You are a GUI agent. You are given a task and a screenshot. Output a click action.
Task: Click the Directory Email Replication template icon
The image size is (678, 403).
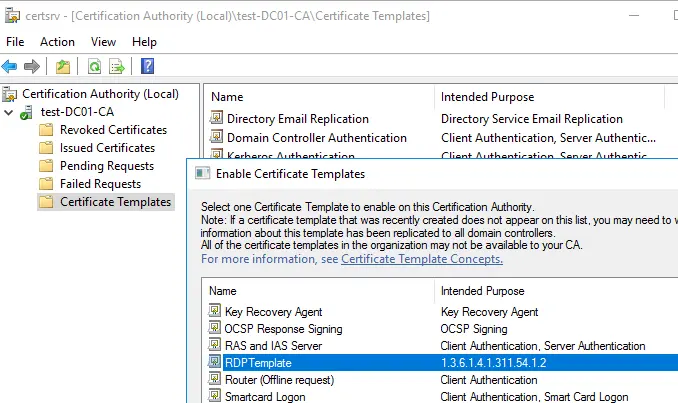[216, 118]
